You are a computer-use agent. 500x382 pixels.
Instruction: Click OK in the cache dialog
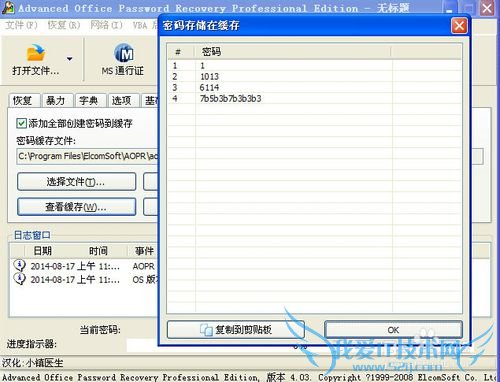[x=393, y=330]
